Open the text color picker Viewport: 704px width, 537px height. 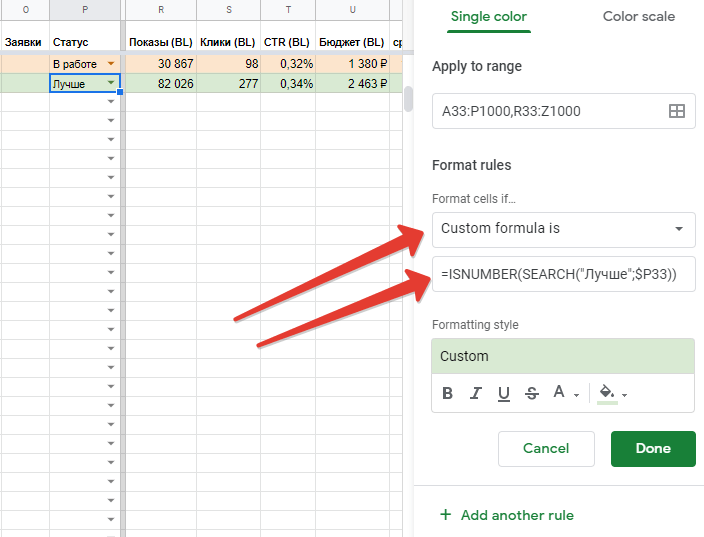tap(559, 392)
